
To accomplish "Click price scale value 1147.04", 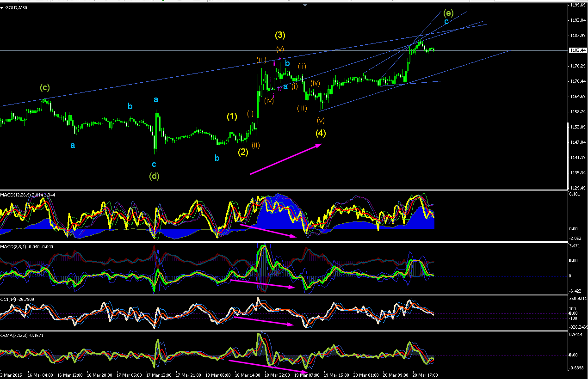I will (577, 142).
